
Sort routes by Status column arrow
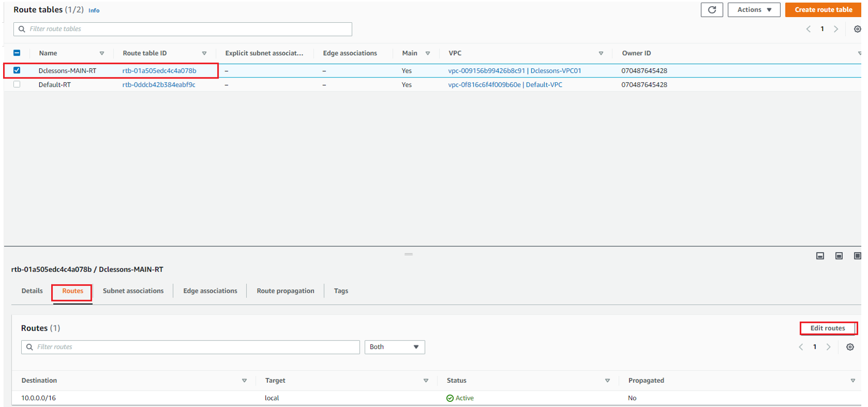click(x=607, y=381)
